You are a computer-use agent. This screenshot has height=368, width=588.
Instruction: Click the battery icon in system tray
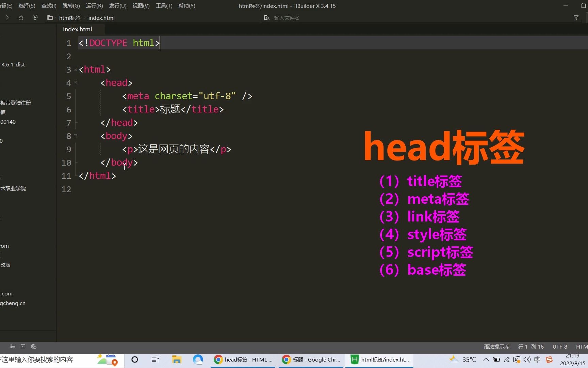pos(496,360)
